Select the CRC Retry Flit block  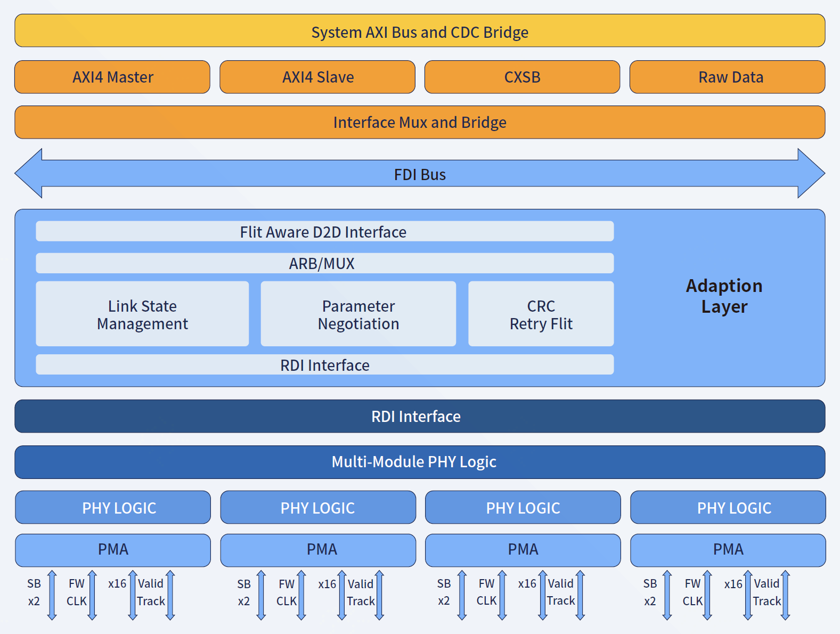click(541, 314)
